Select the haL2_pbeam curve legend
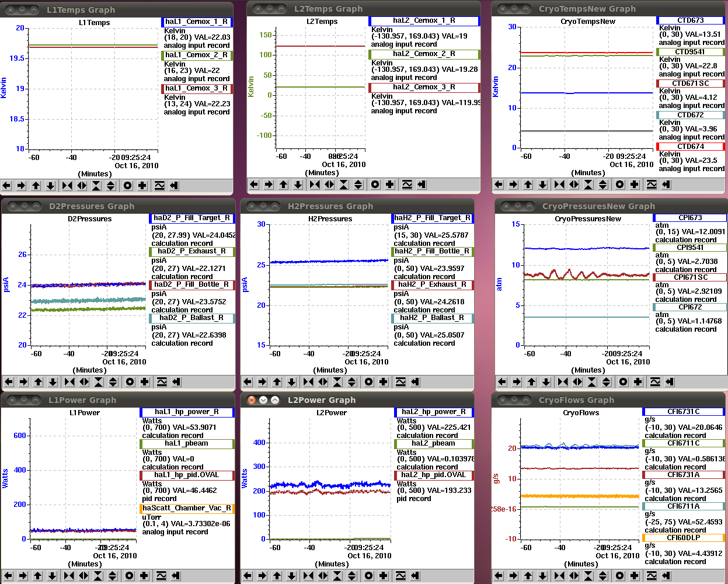 point(434,444)
